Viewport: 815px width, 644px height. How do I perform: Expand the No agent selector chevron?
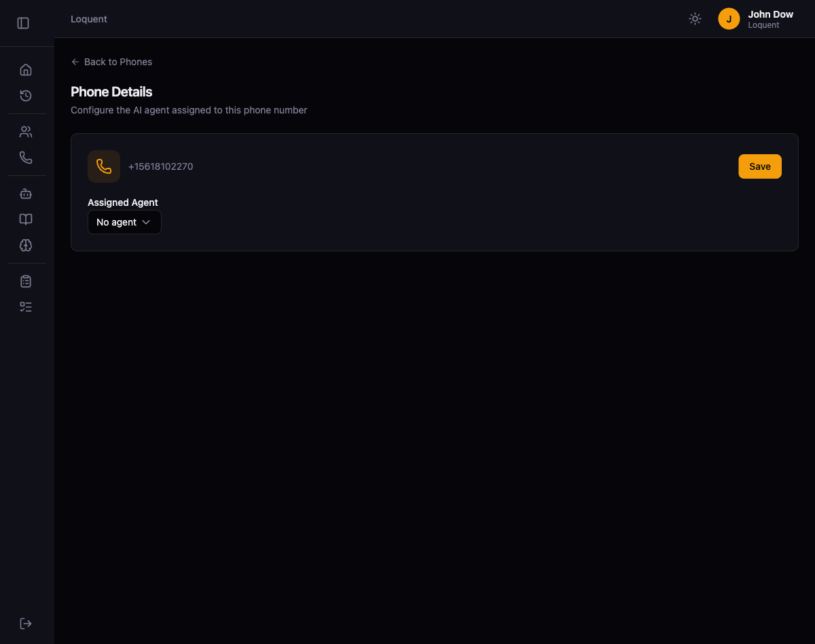click(145, 222)
